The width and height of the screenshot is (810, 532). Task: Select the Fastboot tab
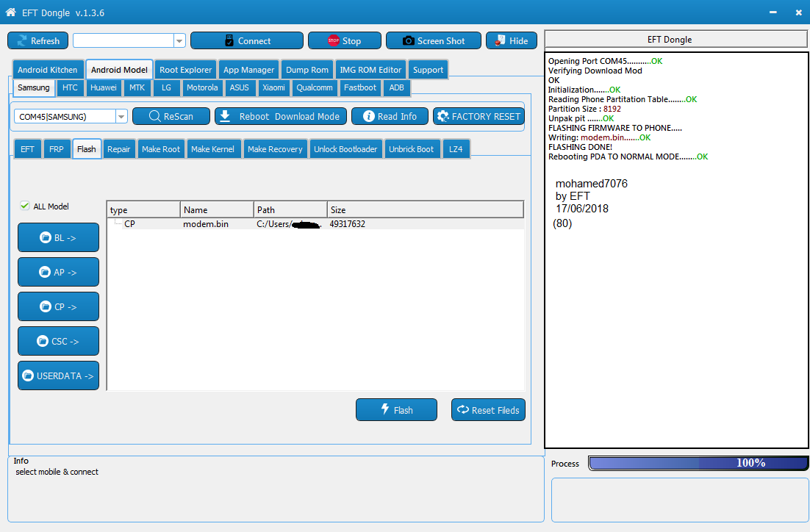[x=360, y=87]
